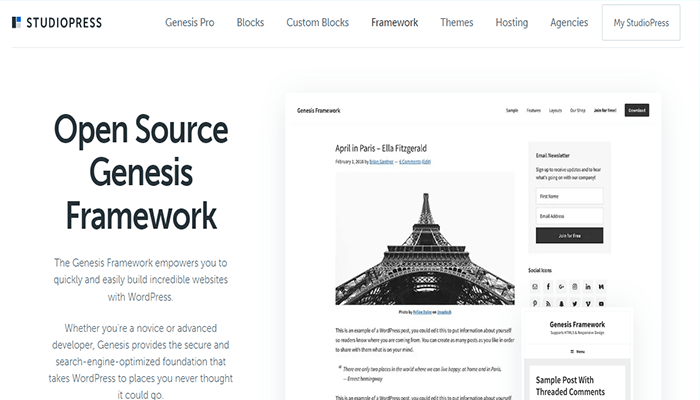Screen dimensions: 700x400
Task: Open the RSS feed social icon
Action: tap(549, 302)
